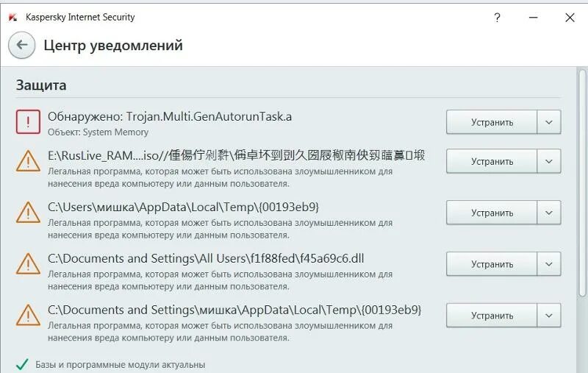Устранить the C:\Users\мишка Temp threat
The width and height of the screenshot is (588, 373).
(x=492, y=213)
